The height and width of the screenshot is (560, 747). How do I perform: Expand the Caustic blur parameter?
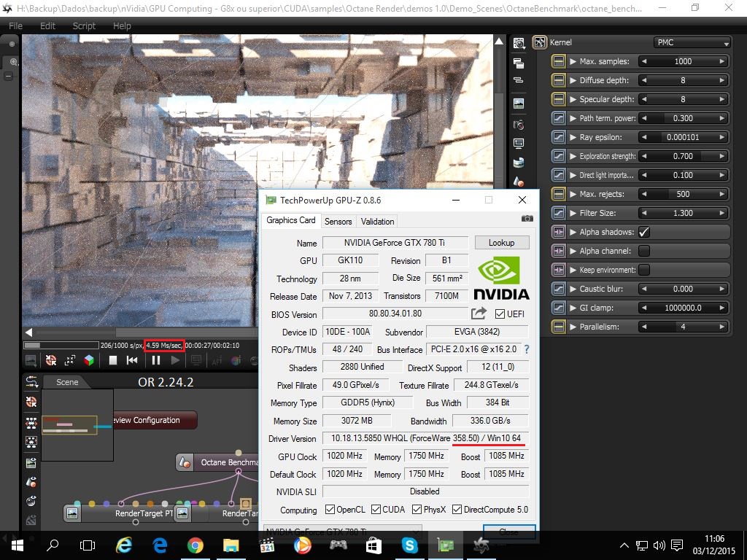573,289
